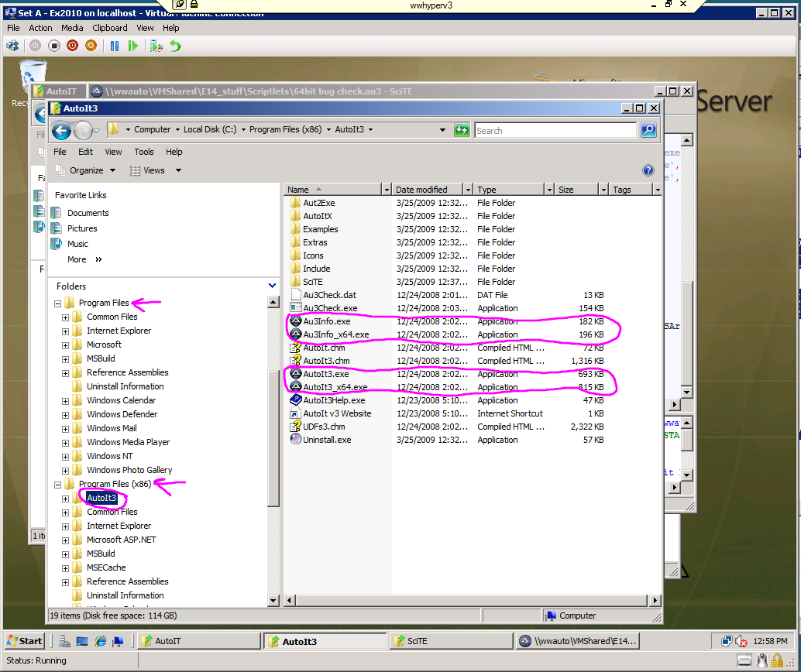This screenshot has height=672, width=801.
Task: Click the orange Save state icon
Action: click(x=91, y=46)
